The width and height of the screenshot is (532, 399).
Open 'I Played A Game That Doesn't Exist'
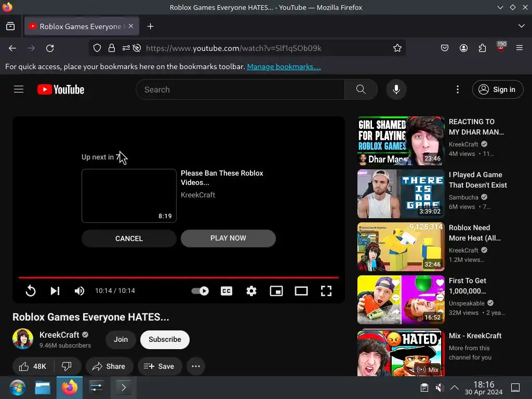click(478, 180)
